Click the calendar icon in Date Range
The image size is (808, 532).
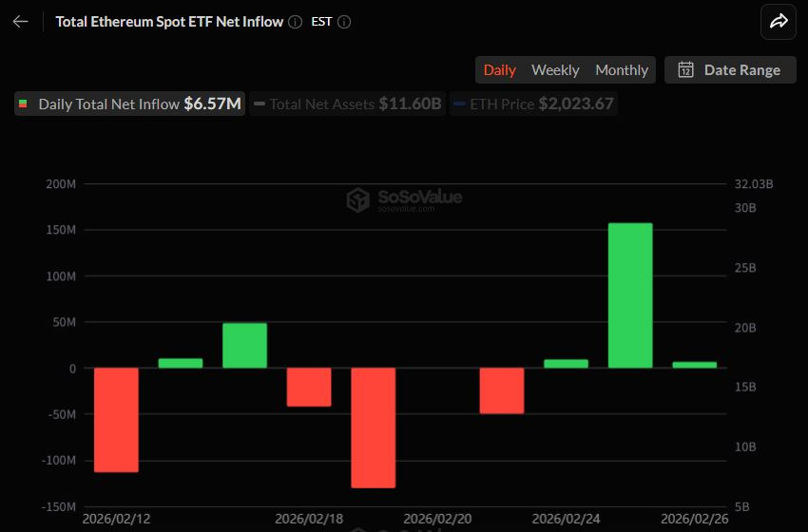pos(684,69)
